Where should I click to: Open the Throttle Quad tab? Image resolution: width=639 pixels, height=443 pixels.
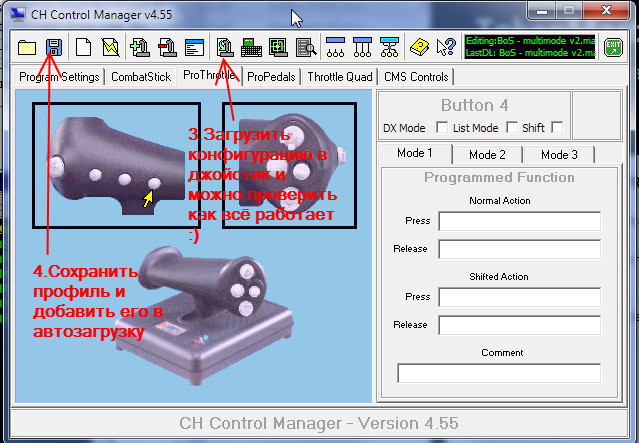click(x=340, y=77)
